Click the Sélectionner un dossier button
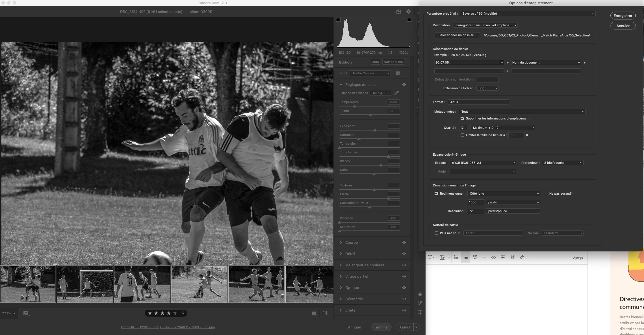 (457, 35)
